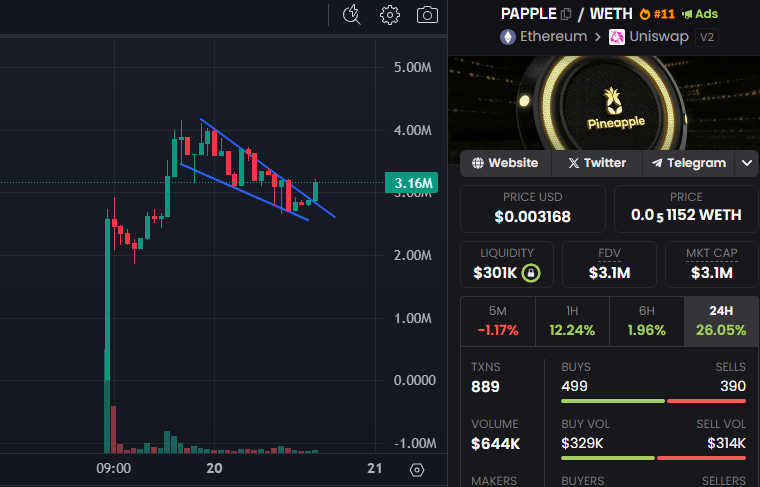This screenshot has width=760, height=487.
Task: Click the VOLUME $644K value
Action: (496, 443)
